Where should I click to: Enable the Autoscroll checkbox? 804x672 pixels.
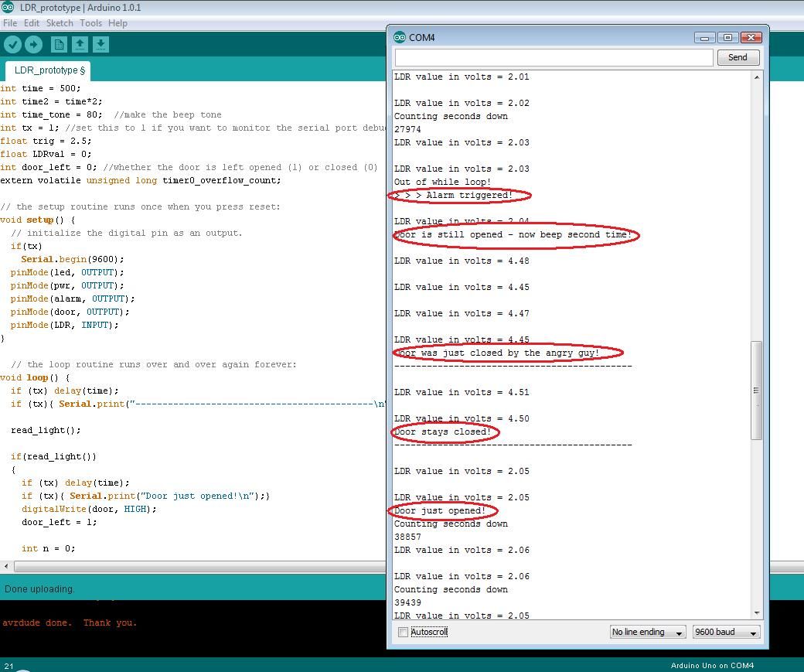(x=403, y=632)
